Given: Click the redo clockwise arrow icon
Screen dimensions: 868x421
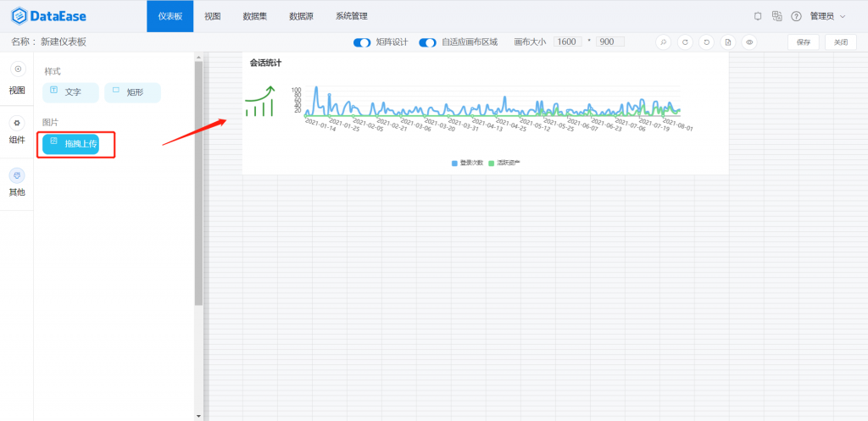Looking at the screenshot, I should tap(685, 42).
